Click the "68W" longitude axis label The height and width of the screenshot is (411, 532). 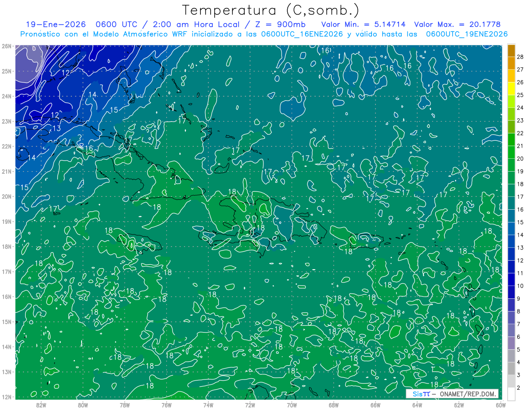coord(334,405)
